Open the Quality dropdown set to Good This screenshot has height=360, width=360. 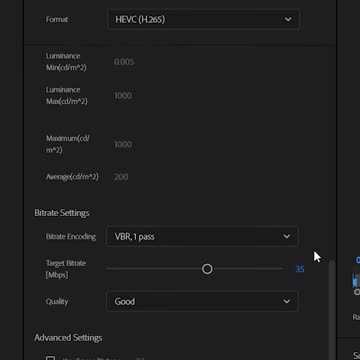pyautogui.click(x=202, y=301)
